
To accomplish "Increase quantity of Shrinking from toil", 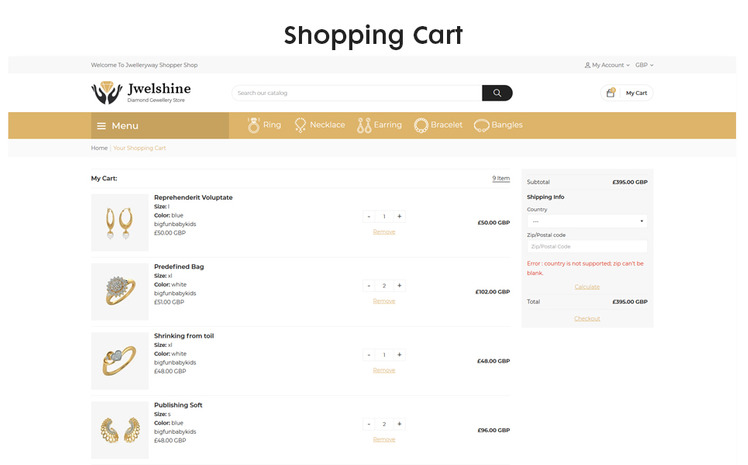I will (400, 355).
